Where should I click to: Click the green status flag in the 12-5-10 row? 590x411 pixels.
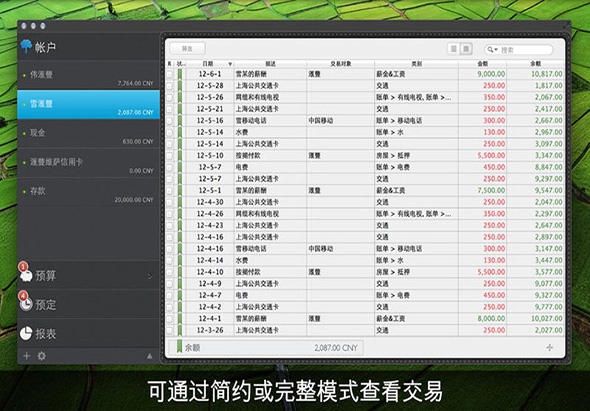[180, 155]
